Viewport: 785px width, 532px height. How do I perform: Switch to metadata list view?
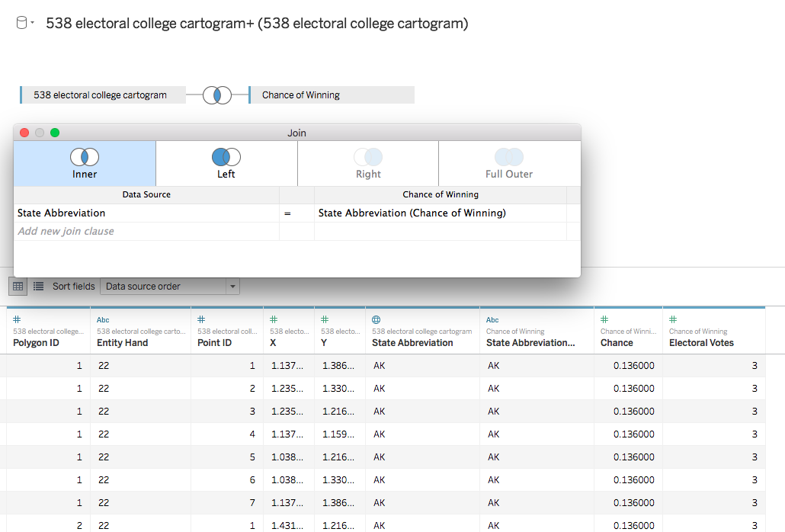click(x=38, y=286)
